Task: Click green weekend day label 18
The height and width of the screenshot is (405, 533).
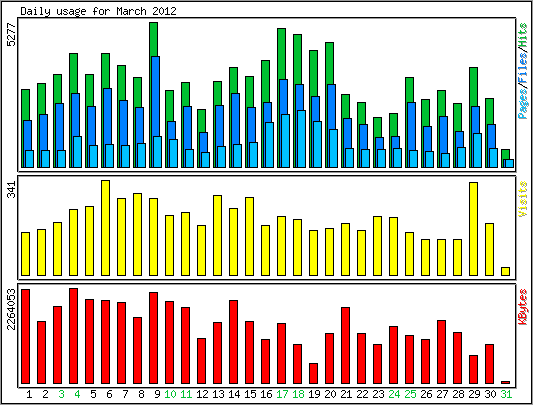Action: [x=298, y=394]
